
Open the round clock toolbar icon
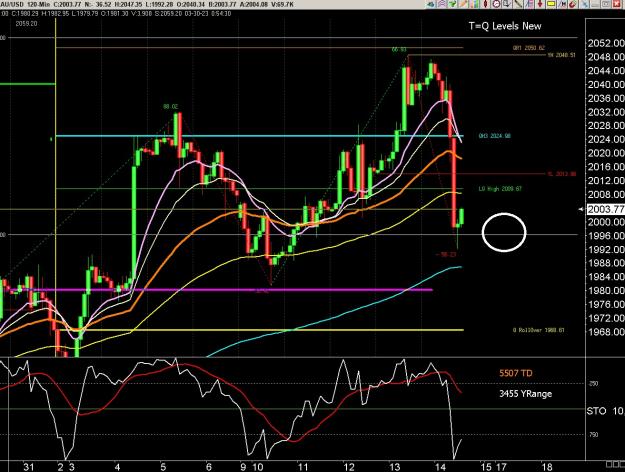[496, 4]
